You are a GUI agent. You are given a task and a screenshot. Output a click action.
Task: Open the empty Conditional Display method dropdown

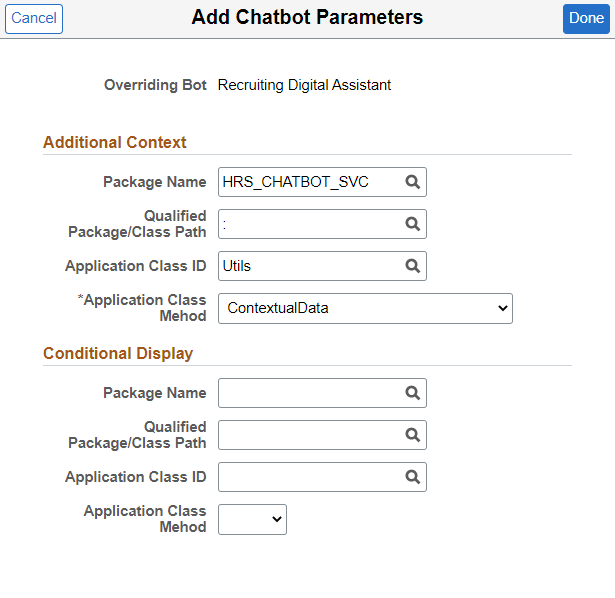[x=252, y=519]
